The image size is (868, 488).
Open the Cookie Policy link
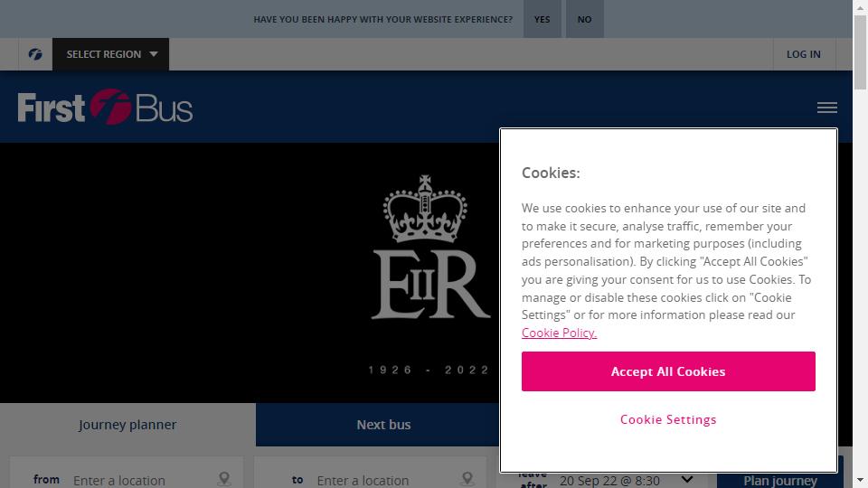coord(559,333)
